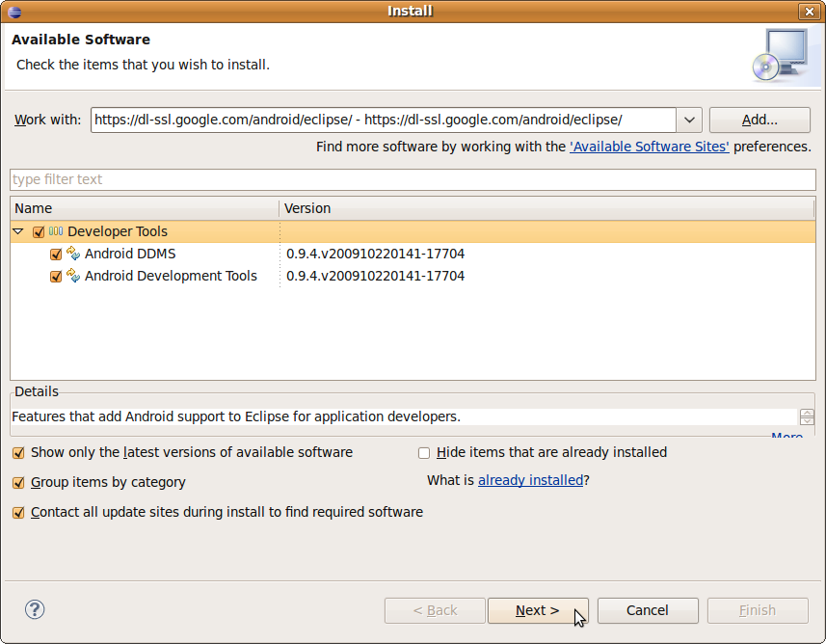Open the 'Work with' repository dropdown
The height and width of the screenshot is (644, 826).
(x=688, y=120)
